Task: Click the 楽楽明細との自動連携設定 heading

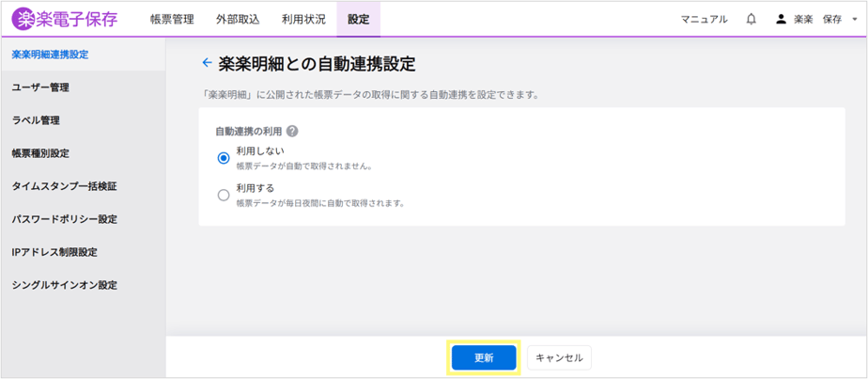Action: coord(318,63)
